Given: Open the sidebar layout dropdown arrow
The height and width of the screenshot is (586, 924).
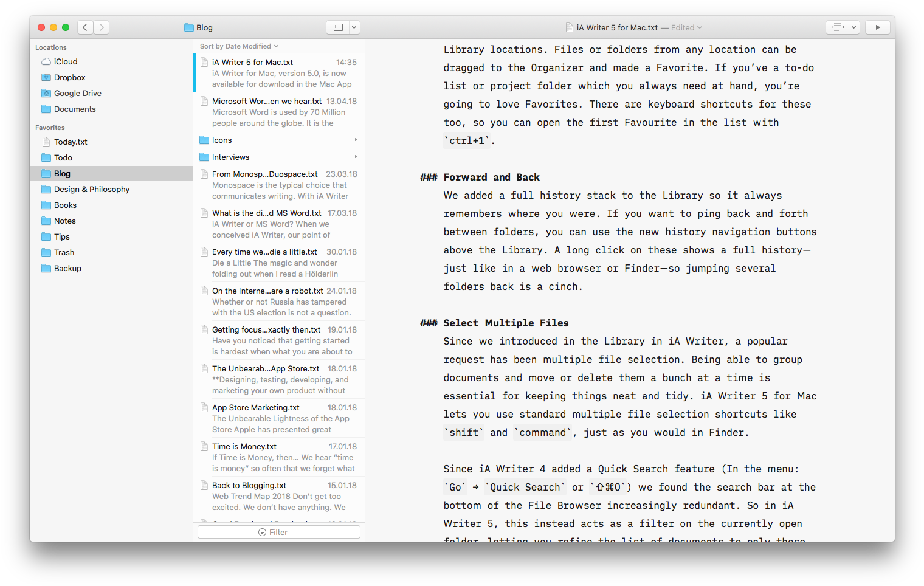Looking at the screenshot, I should 354,27.
